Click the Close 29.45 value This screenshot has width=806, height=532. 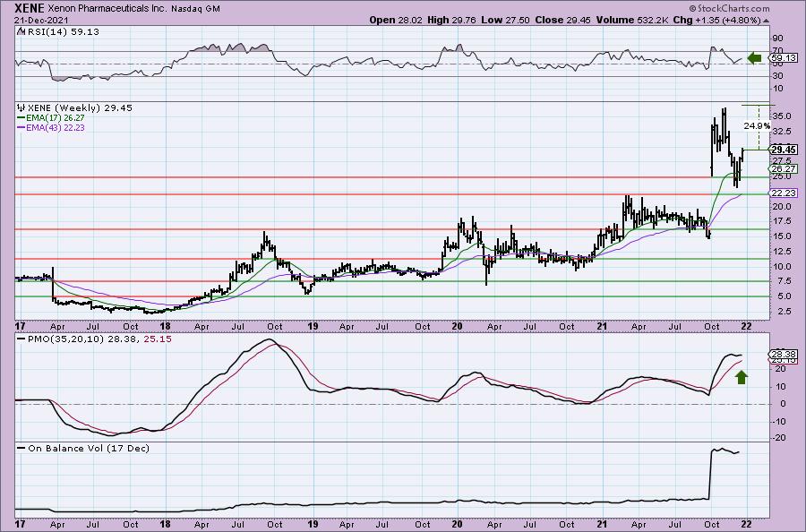pos(563,20)
